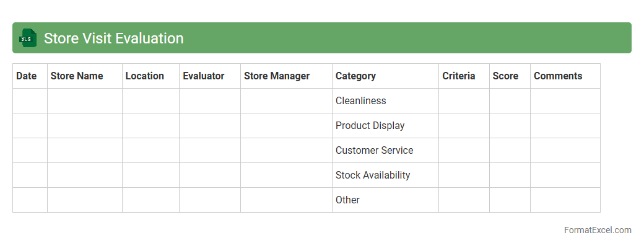The image size is (644, 248).
Task: Click the Cleanliness category cell
Action: coord(361,101)
